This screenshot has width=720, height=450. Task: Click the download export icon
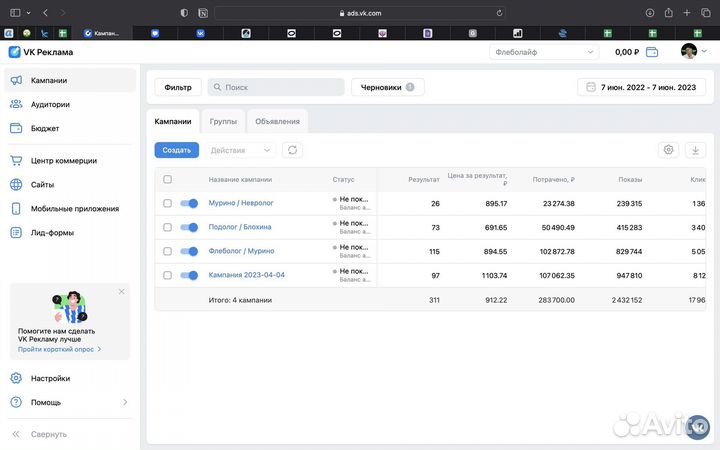[x=695, y=150]
